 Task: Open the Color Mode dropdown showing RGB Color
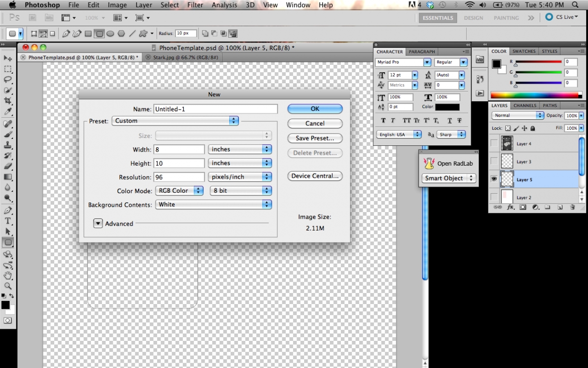[179, 191]
